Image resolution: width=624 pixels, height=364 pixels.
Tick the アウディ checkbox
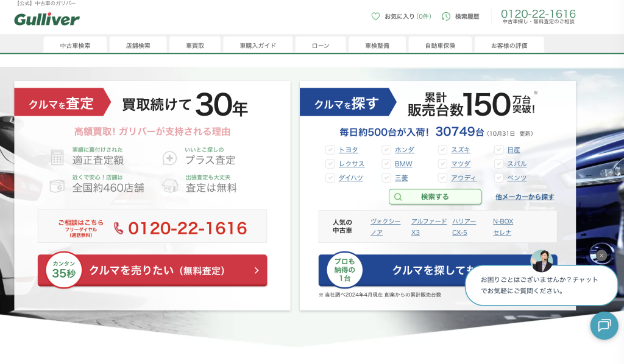(x=442, y=178)
